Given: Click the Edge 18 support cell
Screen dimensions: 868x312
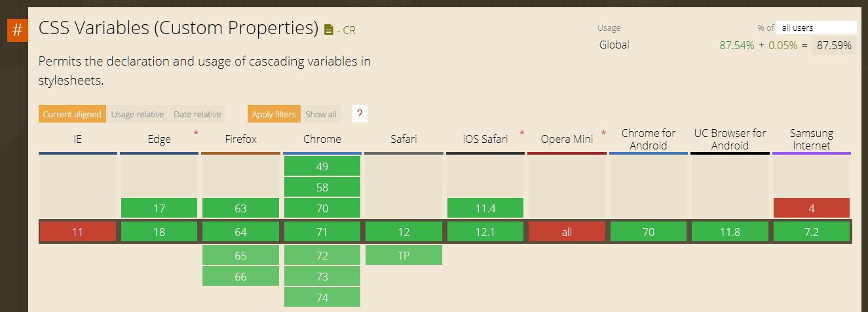Looking at the screenshot, I should pyautogui.click(x=159, y=231).
